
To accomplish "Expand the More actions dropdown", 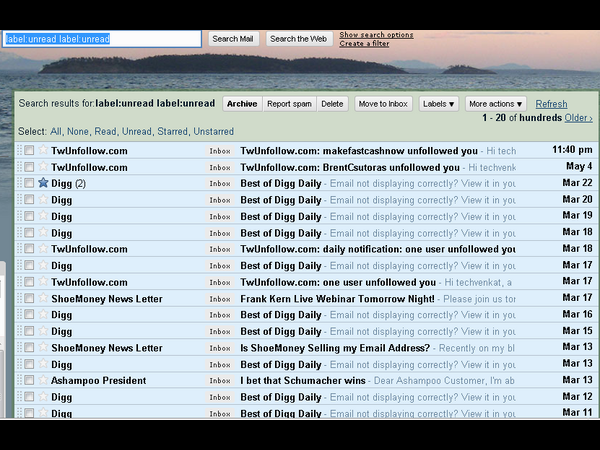I will (x=495, y=104).
